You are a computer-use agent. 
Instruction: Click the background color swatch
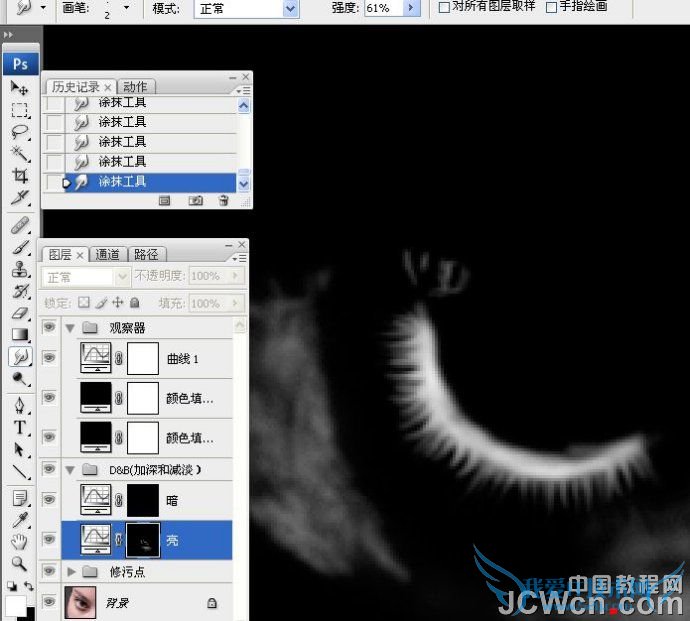tap(31, 614)
